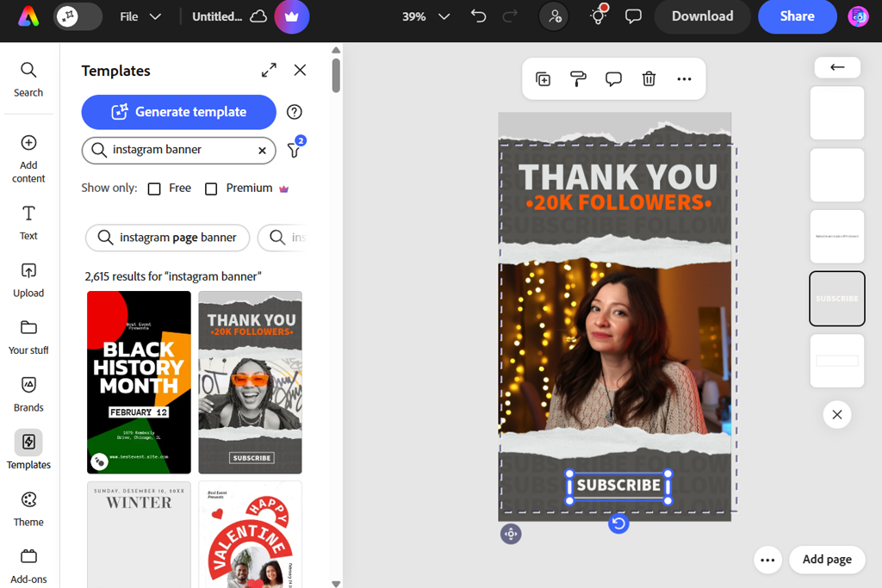This screenshot has height=588, width=882.
Task: Select the instagram page banner suggestion
Action: click(x=168, y=238)
